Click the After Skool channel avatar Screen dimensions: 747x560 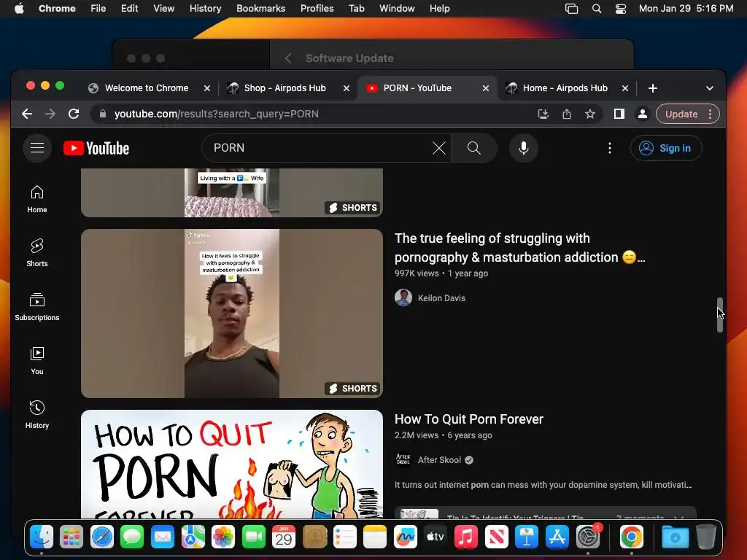coord(403,459)
